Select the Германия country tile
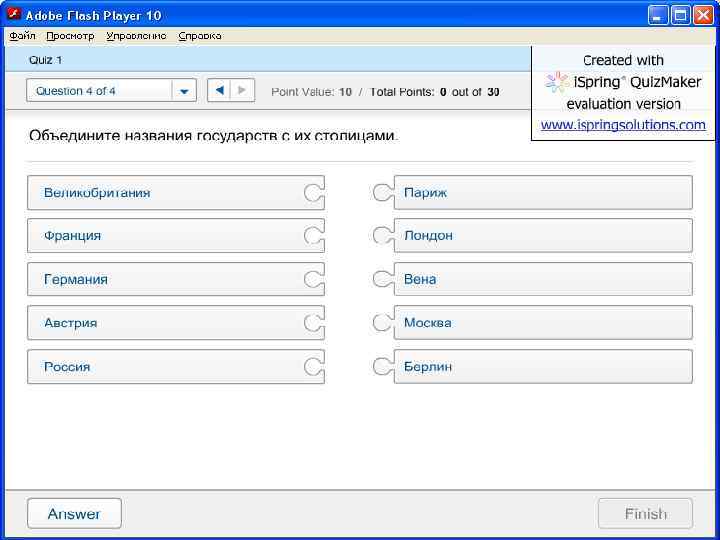Viewport: 720px width, 540px height. pos(176,279)
